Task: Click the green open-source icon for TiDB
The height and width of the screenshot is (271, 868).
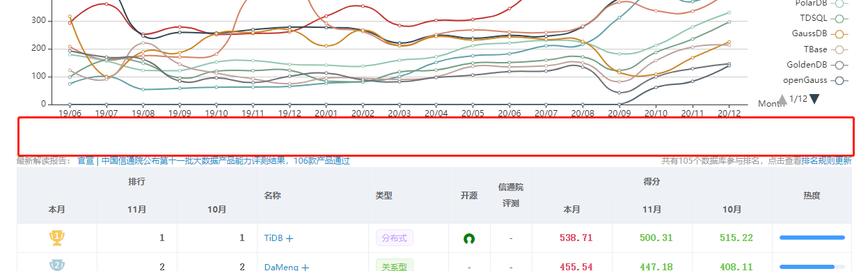Action: coord(469,238)
